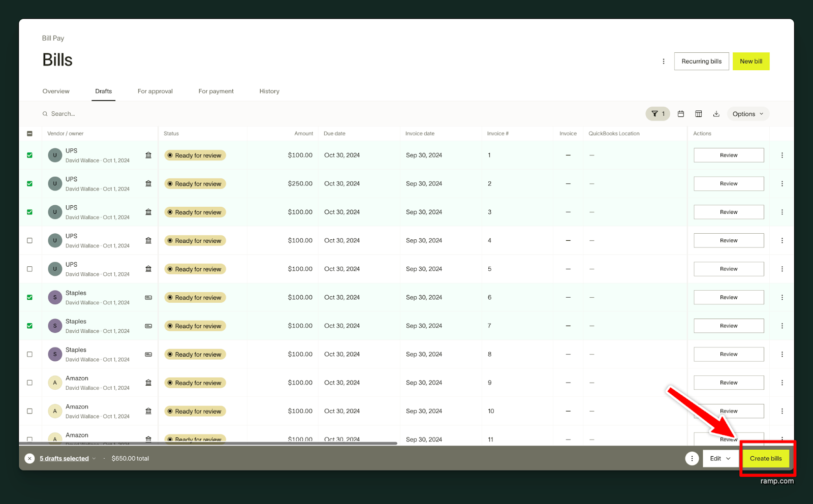Image resolution: width=813 pixels, height=504 pixels.
Task: Click UPS avatar on invoice 2 row
Action: (x=55, y=184)
